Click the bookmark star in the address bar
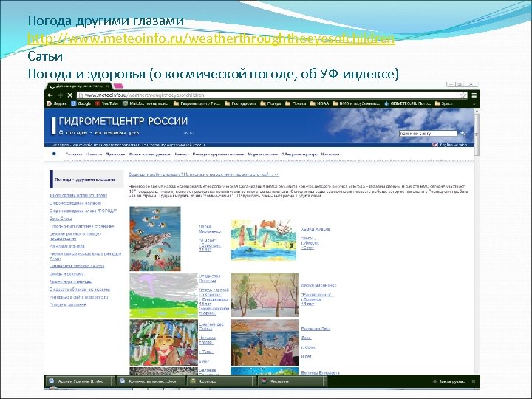This screenshot has height=399, width=532. [463, 95]
